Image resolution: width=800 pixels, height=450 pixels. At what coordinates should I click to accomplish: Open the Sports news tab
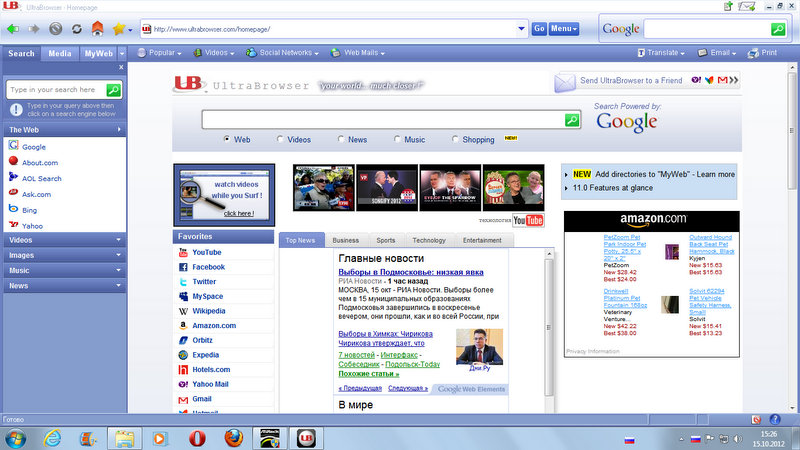tap(386, 240)
